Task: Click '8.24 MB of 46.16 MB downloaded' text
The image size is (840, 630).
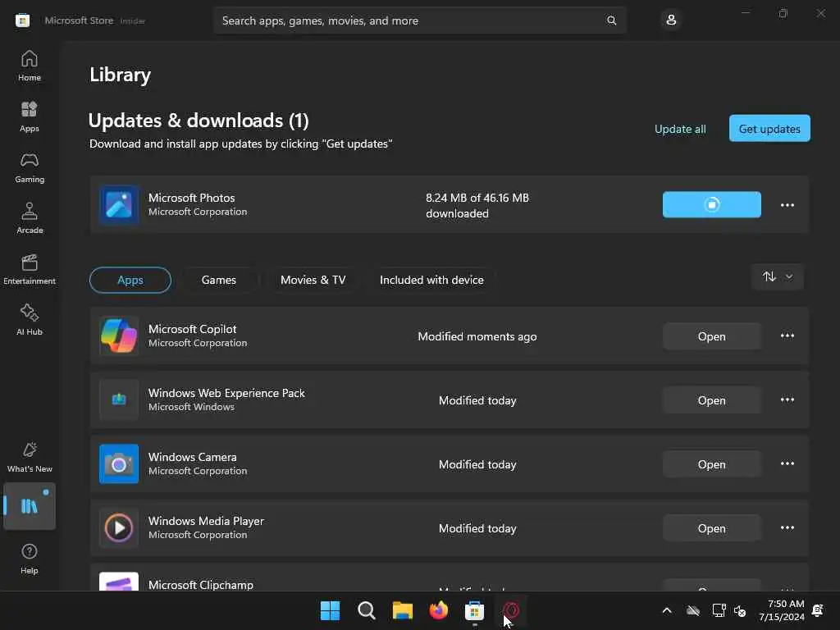Action: point(477,205)
